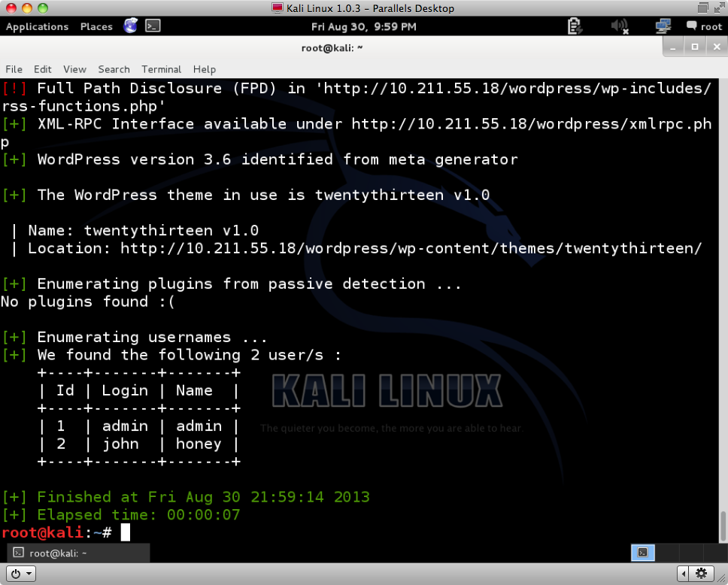Screen dimensions: 728x585
Task: Click the Parallels Coherence mode icon
Action: click(x=703, y=8)
